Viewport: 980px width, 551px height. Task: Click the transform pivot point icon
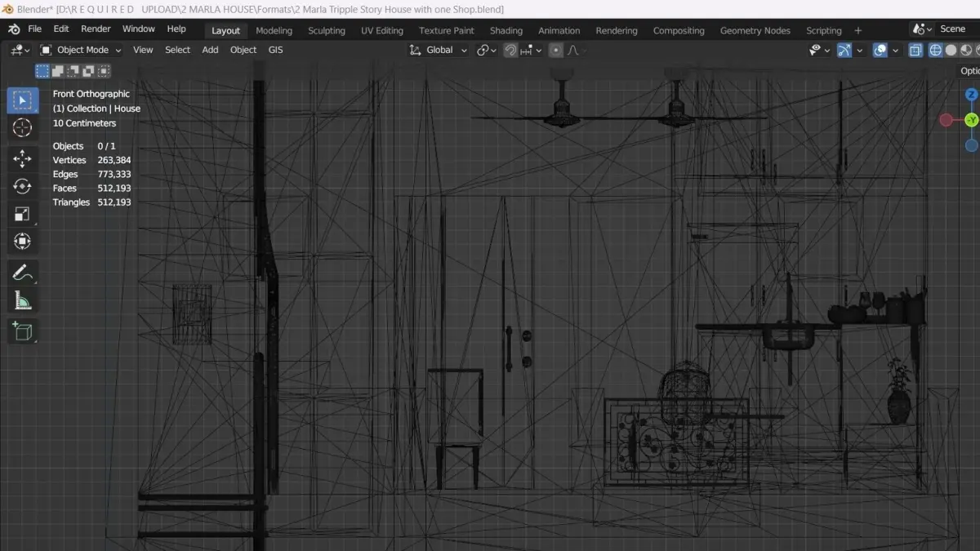[483, 50]
